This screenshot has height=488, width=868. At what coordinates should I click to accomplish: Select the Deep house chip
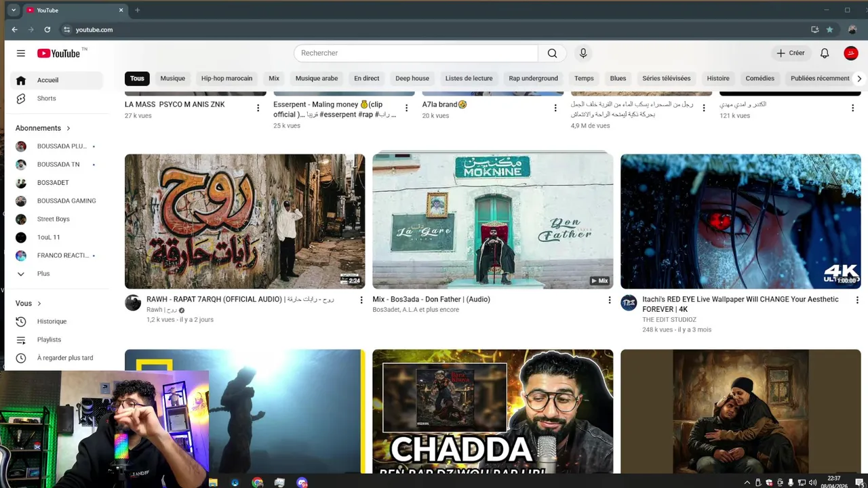pos(412,79)
